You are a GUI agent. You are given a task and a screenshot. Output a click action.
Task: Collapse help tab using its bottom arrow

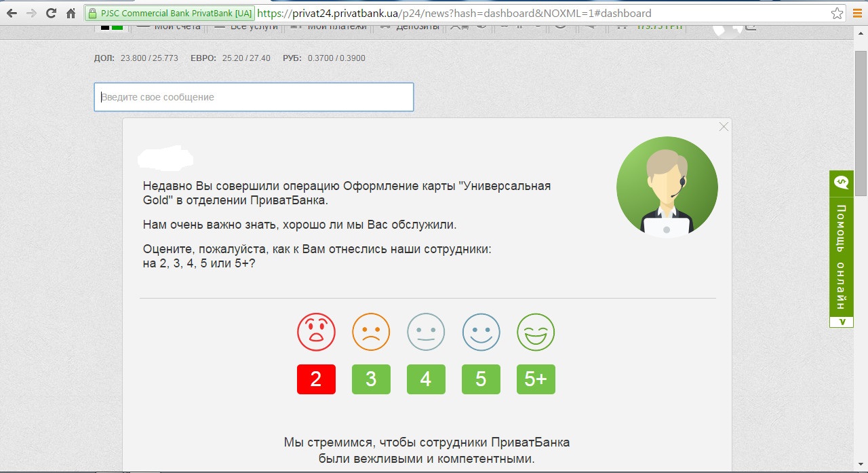(x=842, y=321)
